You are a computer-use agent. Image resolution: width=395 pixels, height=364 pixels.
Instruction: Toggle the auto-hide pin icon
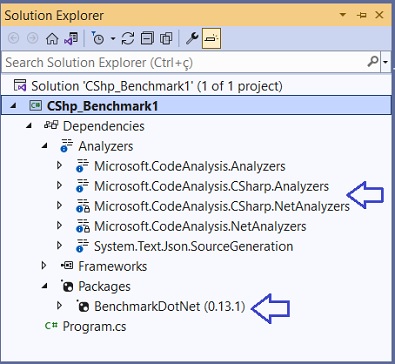pos(361,15)
